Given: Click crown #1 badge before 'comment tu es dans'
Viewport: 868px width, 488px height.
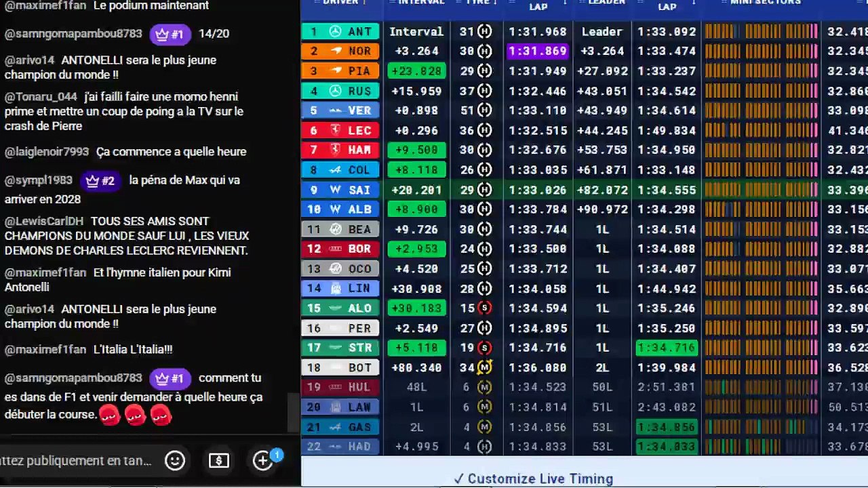Looking at the screenshot, I should 170,378.
